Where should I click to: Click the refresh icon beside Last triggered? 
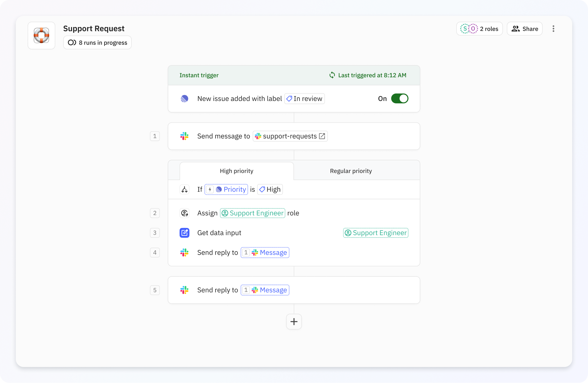tap(332, 75)
